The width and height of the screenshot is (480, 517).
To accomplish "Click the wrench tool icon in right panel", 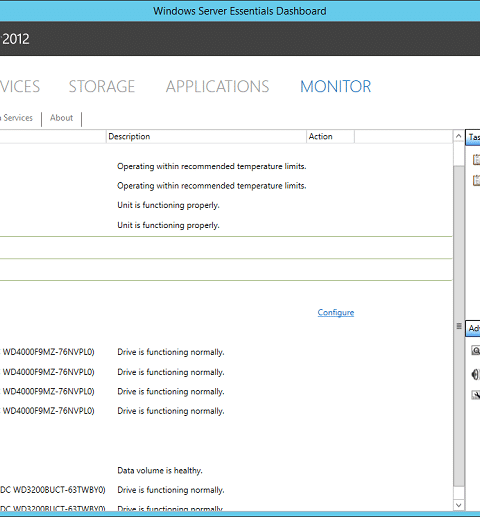I will click(x=476, y=395).
